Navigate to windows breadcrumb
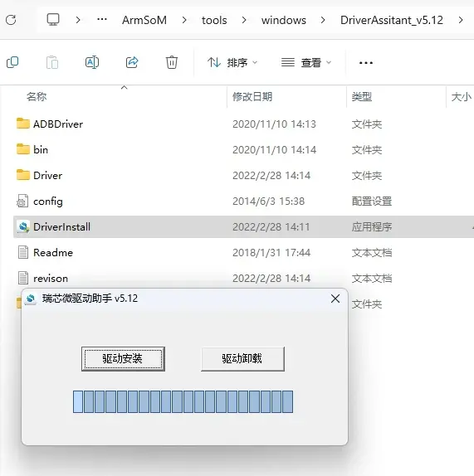 pos(284,21)
